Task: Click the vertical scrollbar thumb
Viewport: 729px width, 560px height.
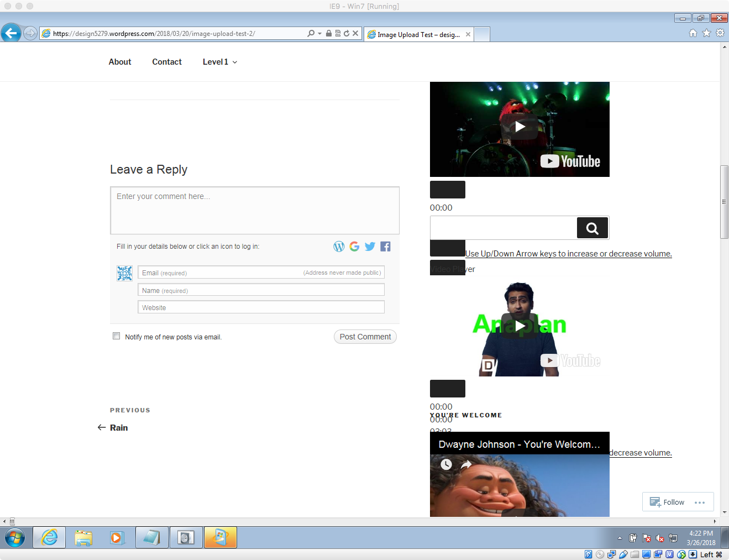Action: tap(724, 202)
